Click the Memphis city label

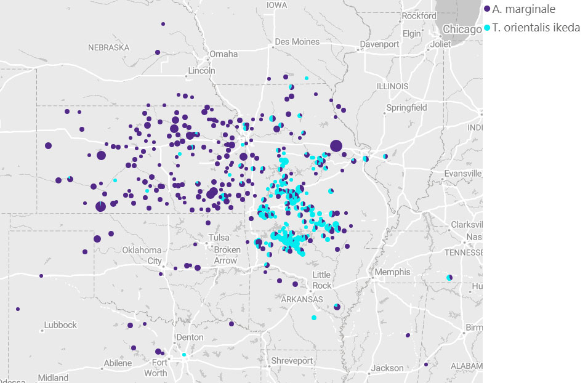point(392,272)
